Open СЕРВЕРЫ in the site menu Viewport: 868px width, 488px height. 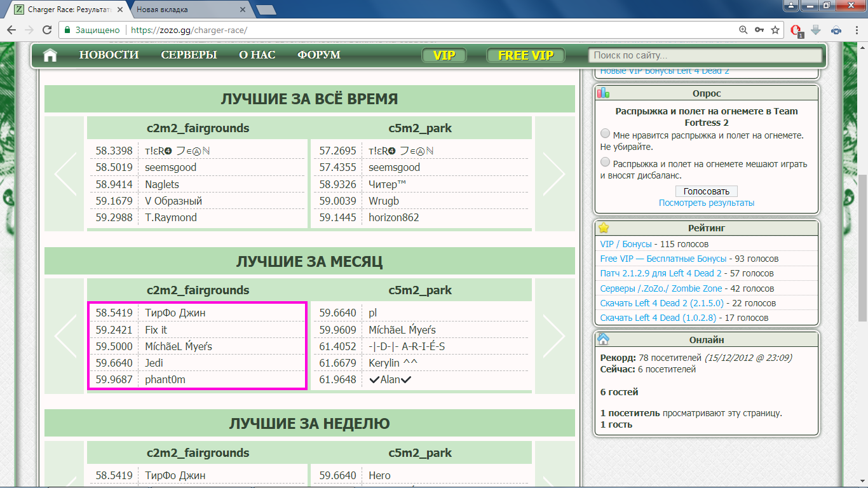[189, 55]
